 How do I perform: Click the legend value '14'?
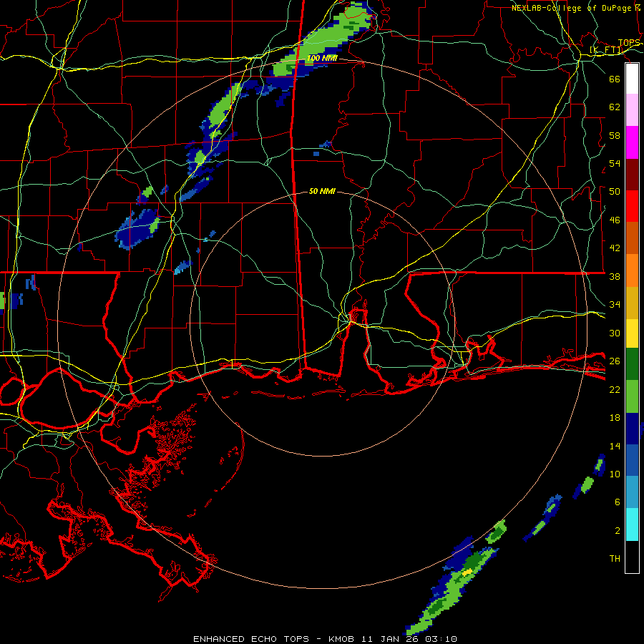615,446
